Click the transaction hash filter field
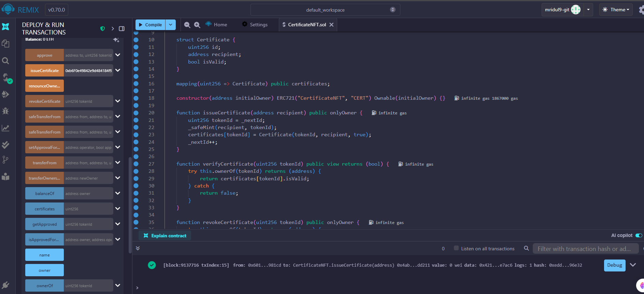644x294 pixels. pos(585,249)
